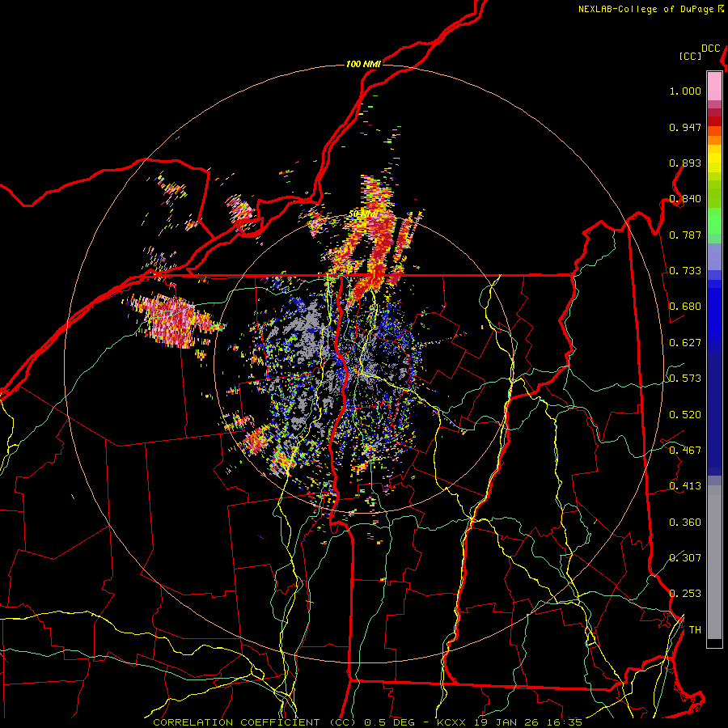This screenshot has height=728, width=728.
Task: Click the 0.947 legend value
Action: 685,127
